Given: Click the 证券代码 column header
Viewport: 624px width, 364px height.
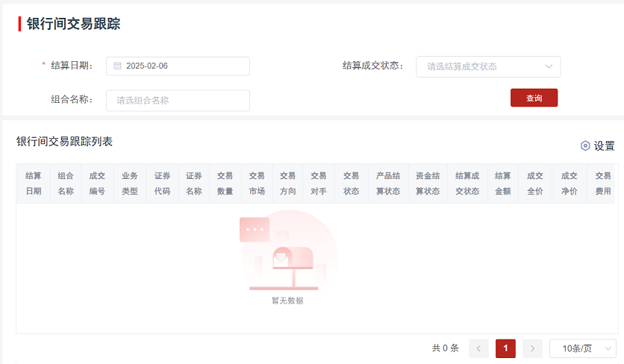Looking at the screenshot, I should click(x=162, y=183).
